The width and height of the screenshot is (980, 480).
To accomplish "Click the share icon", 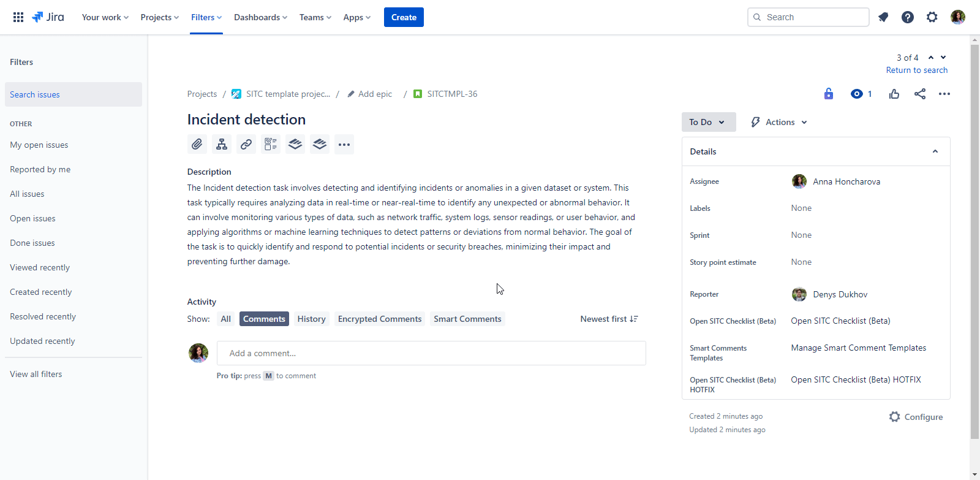I will tap(919, 94).
